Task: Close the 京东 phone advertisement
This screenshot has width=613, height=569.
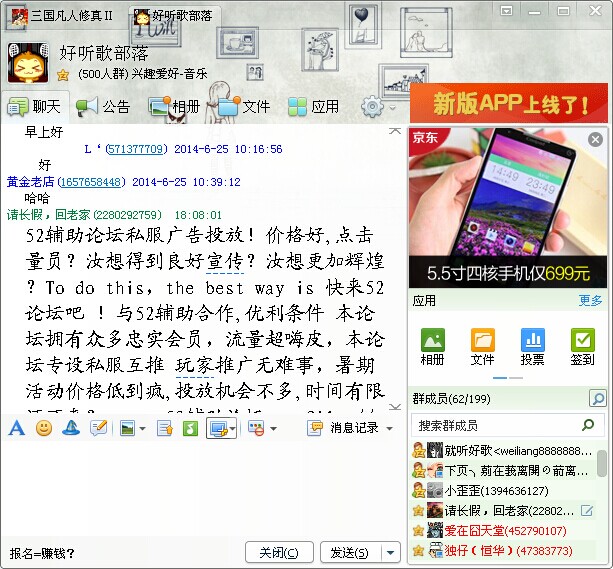Action: point(595,140)
